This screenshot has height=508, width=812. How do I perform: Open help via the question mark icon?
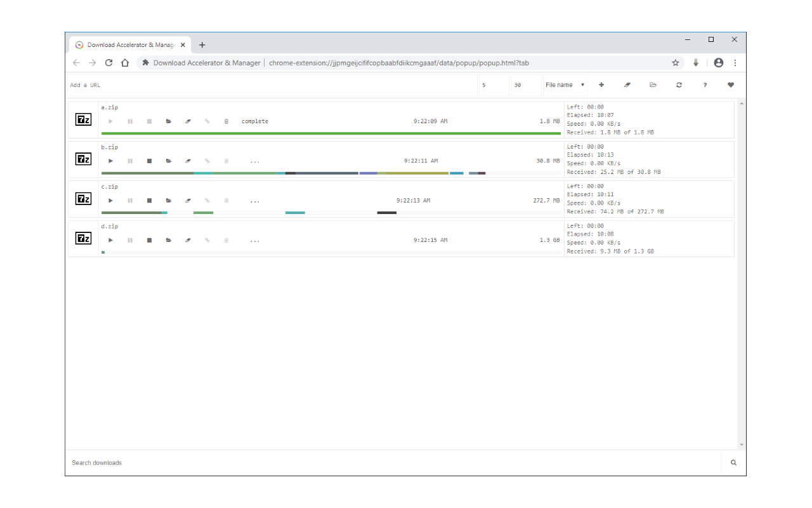pyautogui.click(x=705, y=85)
